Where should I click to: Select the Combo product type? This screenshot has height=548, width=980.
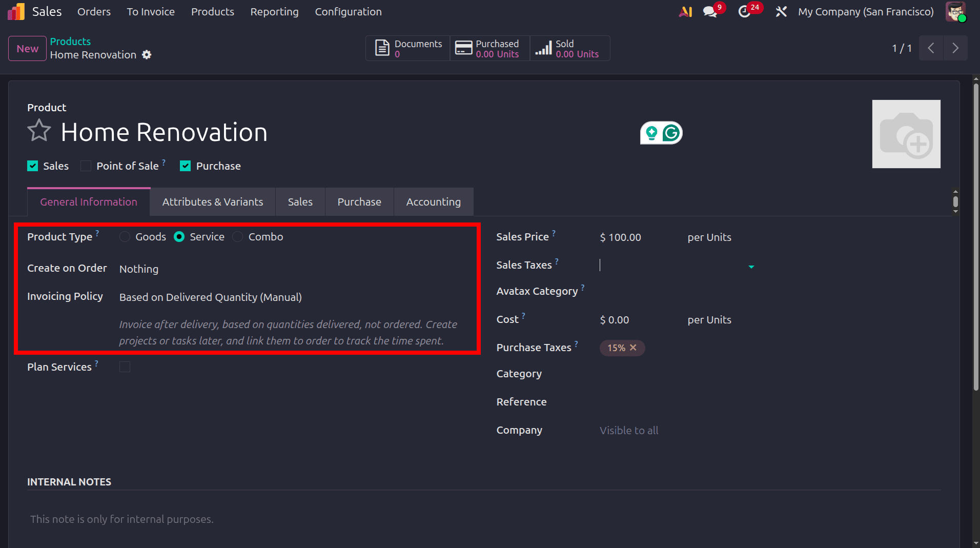click(x=238, y=237)
